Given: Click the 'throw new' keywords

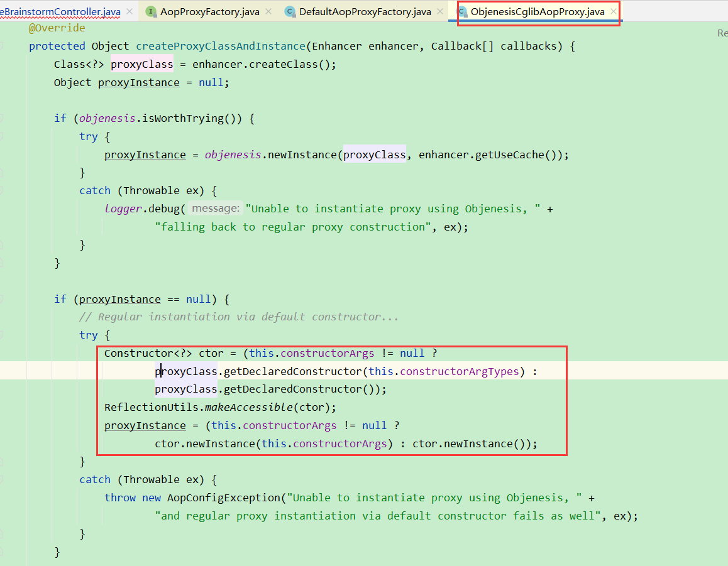Looking at the screenshot, I should tap(132, 498).
